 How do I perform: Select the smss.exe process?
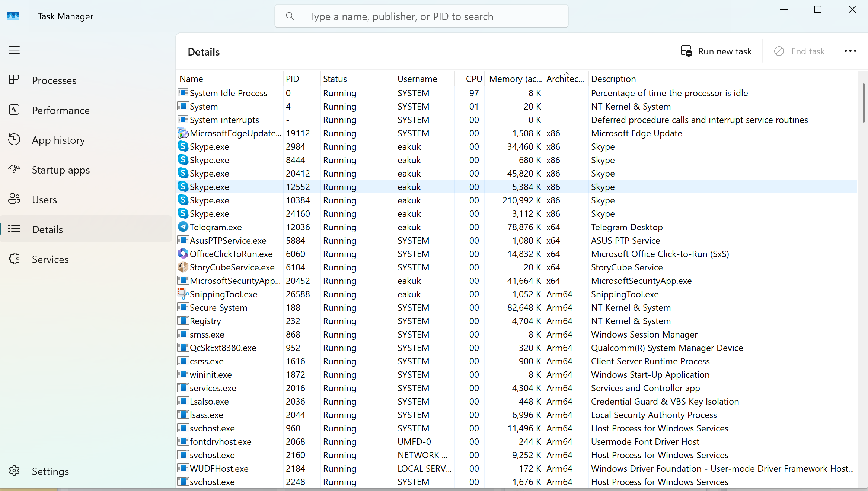[517, 334]
